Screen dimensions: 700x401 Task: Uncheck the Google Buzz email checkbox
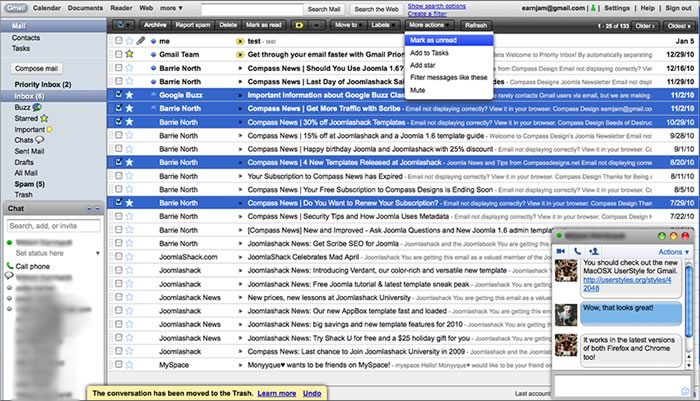118,94
